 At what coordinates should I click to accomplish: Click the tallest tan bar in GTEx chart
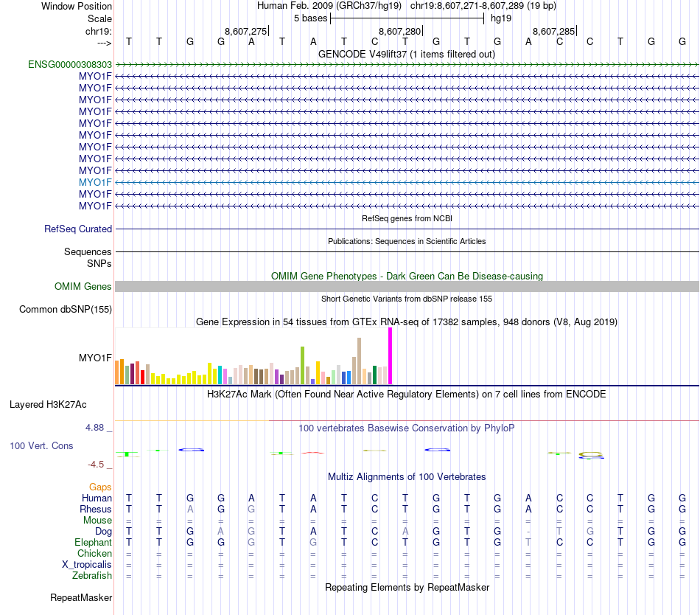tap(359, 361)
